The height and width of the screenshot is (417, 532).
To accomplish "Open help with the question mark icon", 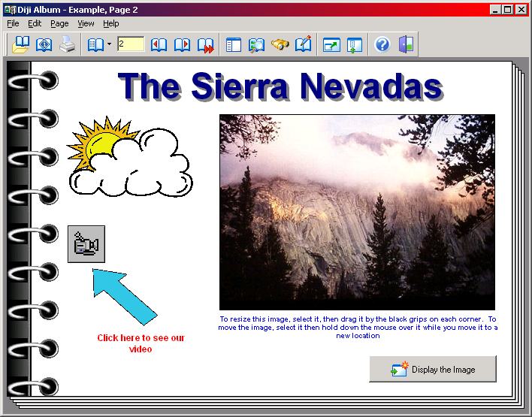I will 382,44.
